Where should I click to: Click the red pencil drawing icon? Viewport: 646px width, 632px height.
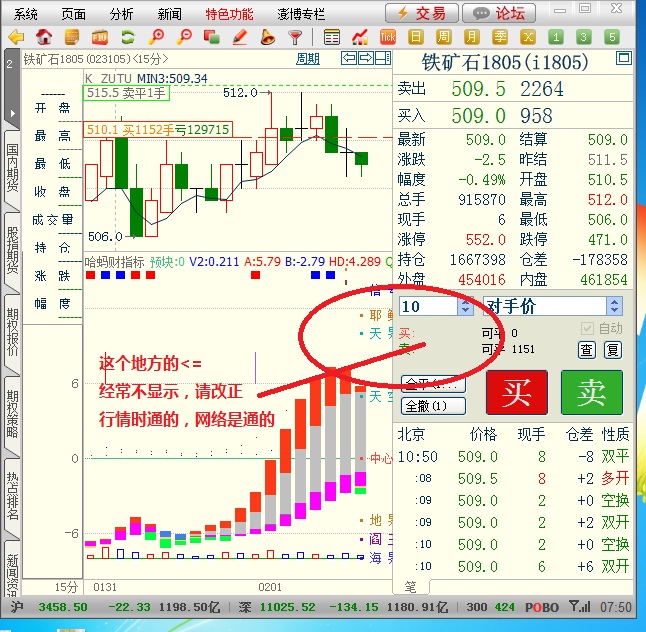pyautogui.click(x=240, y=37)
